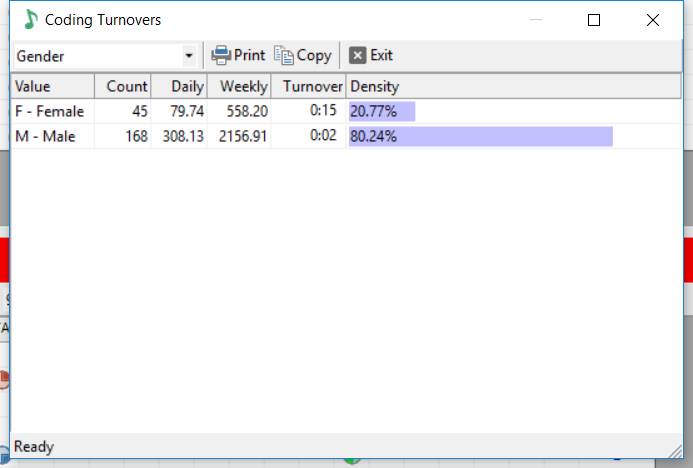Click the Coding Turnovers title text
693x468 pixels.
(103, 20)
